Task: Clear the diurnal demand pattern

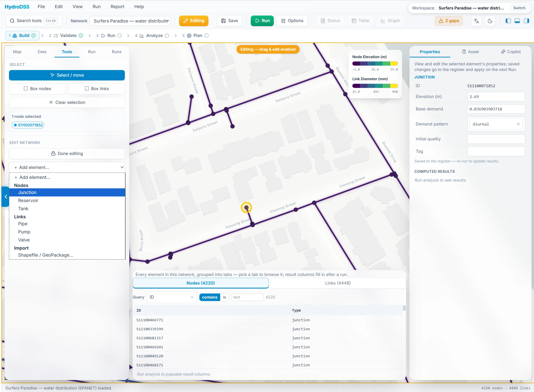Action: pyautogui.click(x=518, y=124)
